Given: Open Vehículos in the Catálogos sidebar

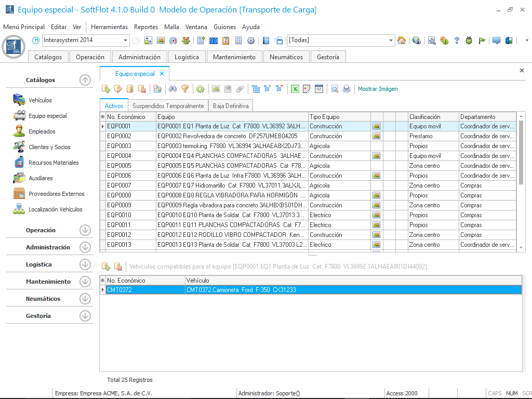Looking at the screenshot, I should click(x=40, y=100).
